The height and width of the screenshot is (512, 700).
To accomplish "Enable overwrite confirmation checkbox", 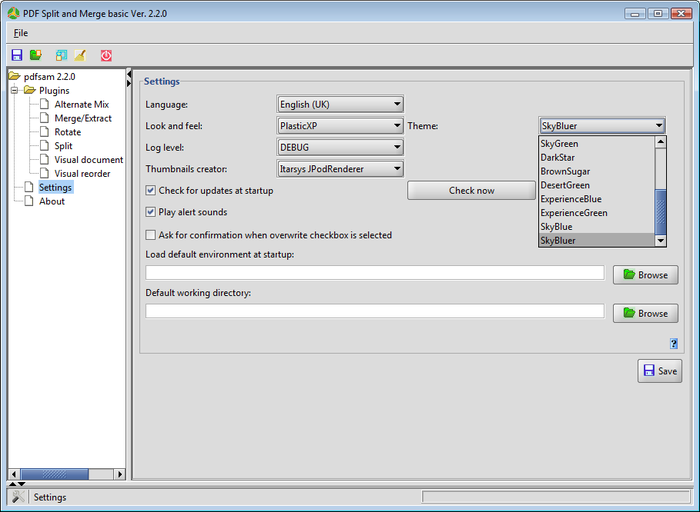I will (x=151, y=235).
